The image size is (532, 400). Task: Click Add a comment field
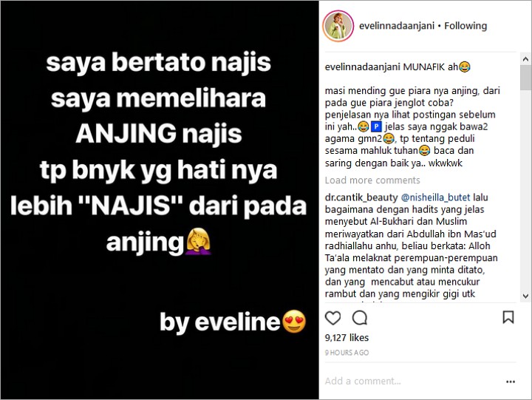coord(413,382)
